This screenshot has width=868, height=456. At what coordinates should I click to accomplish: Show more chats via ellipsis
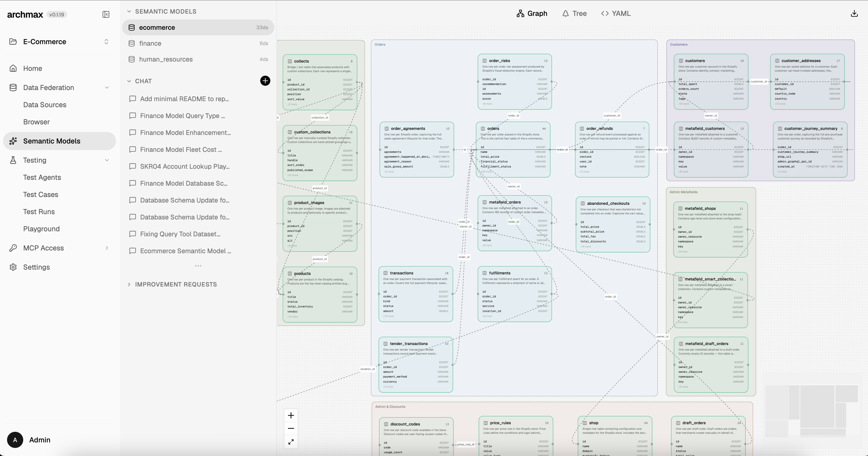(198, 266)
